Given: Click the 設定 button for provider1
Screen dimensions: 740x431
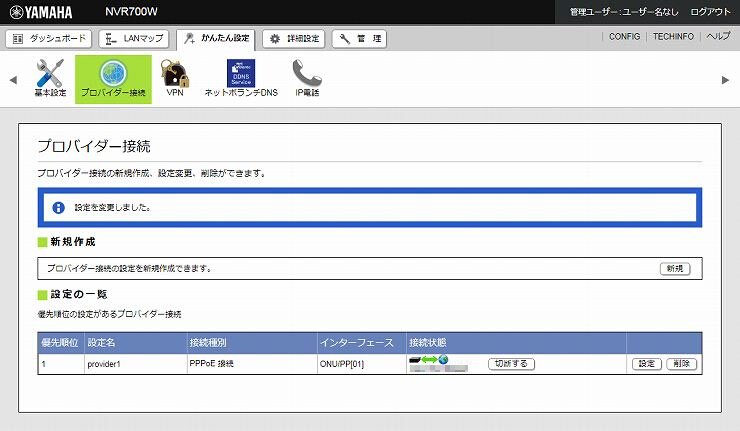Looking at the screenshot, I should [x=647, y=364].
